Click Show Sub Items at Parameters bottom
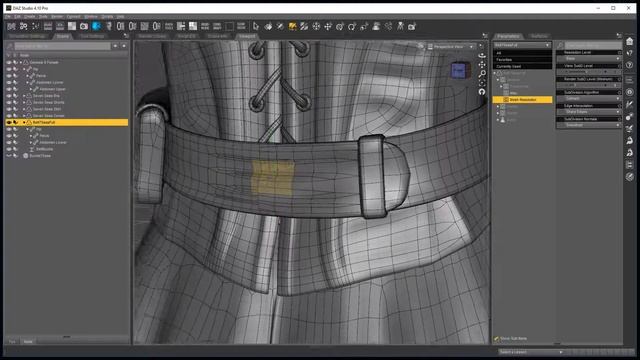 (x=510, y=338)
